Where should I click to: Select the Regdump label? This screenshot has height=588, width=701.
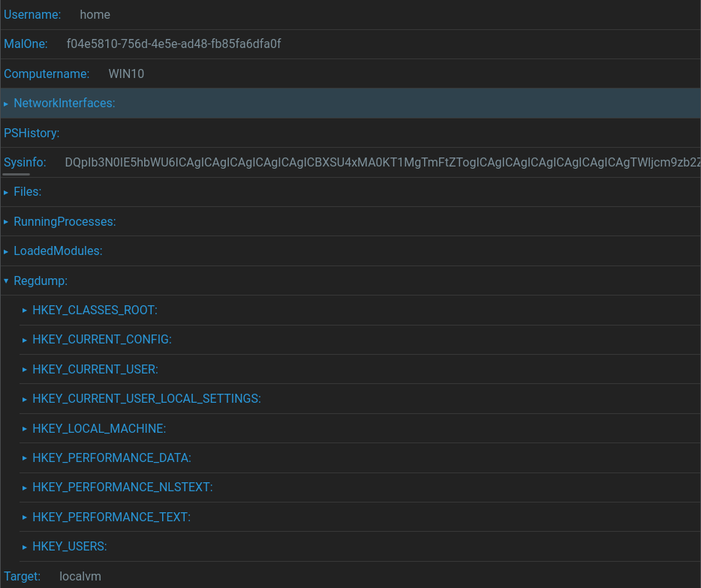pyautogui.click(x=41, y=281)
